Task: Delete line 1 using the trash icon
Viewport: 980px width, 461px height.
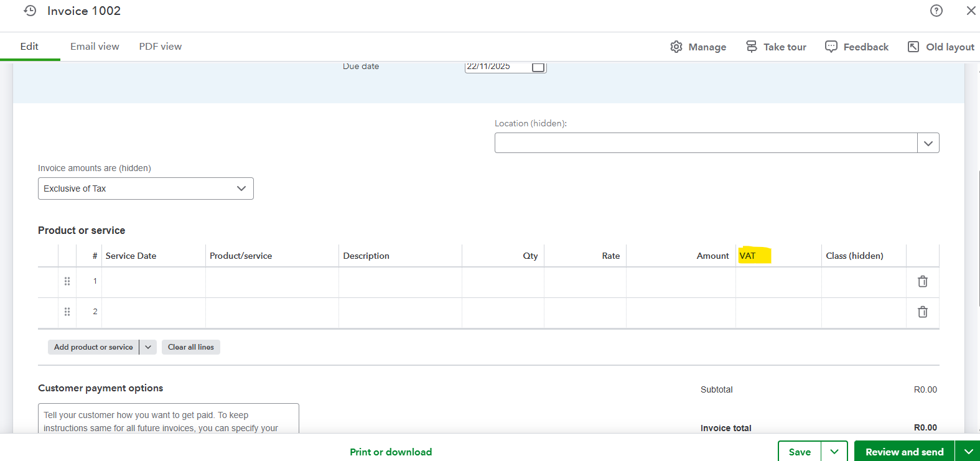Action: [x=922, y=282]
